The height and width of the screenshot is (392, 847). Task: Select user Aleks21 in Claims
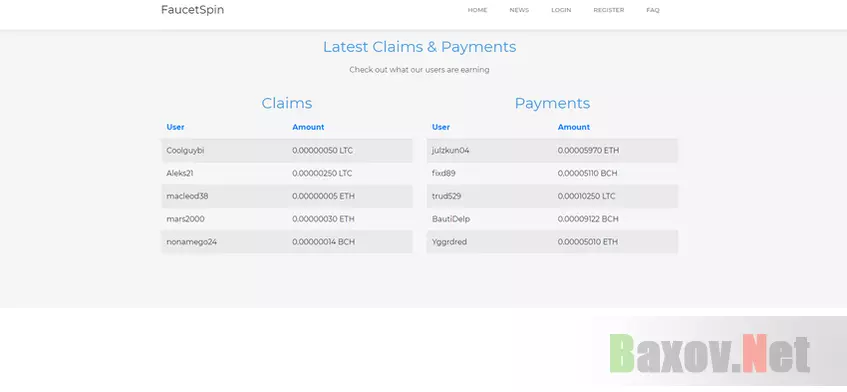coord(180,173)
